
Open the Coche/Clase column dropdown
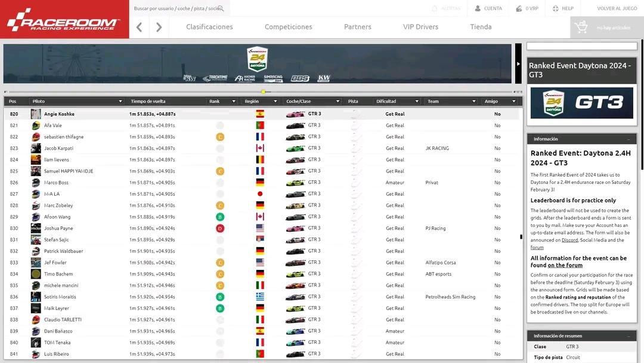click(338, 101)
